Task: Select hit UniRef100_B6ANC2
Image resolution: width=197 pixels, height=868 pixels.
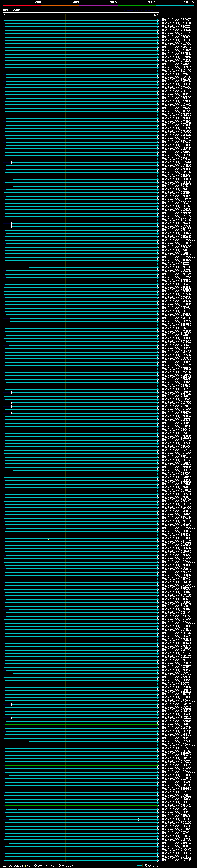Action: (176, 464)
